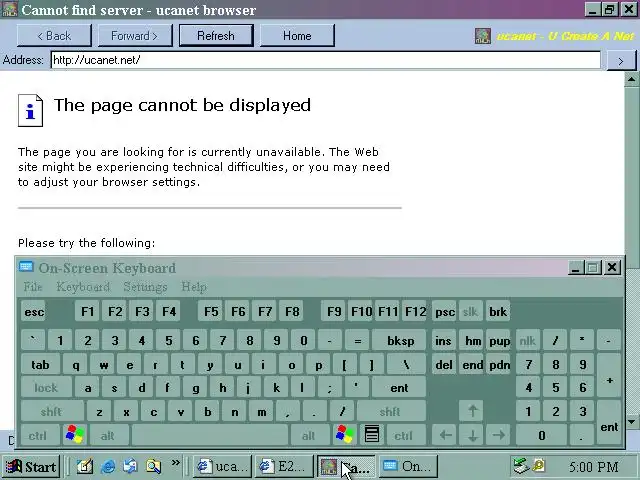Toggle the right shft key
The width and height of the screenshot is (640, 480).
click(x=390, y=411)
